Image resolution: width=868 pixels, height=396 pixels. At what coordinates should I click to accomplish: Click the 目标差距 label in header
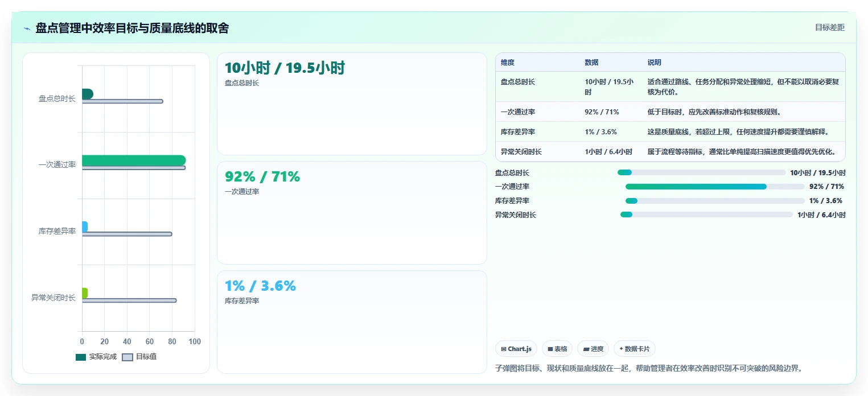pos(829,27)
